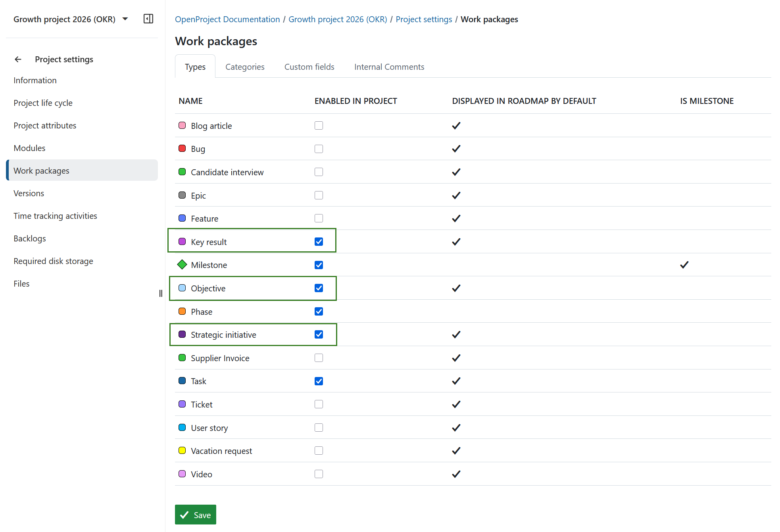Click the green Milestone diamond icon
The width and height of the screenshot is (780, 532).
pos(182,264)
